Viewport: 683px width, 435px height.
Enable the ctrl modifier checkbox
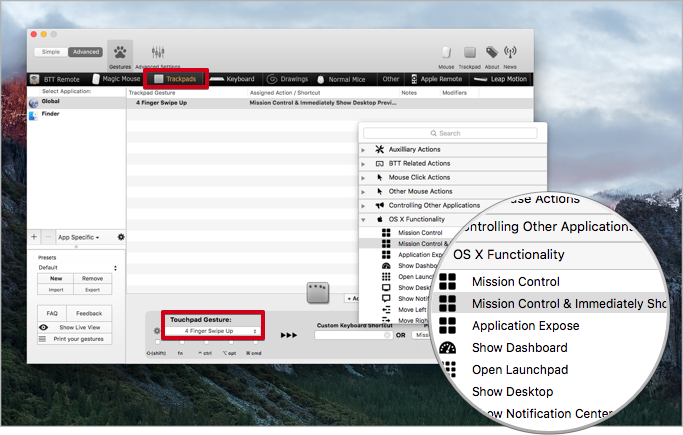(206, 343)
